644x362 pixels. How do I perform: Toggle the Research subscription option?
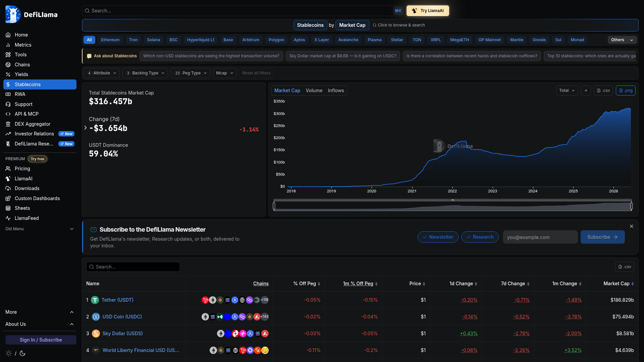[x=480, y=237]
